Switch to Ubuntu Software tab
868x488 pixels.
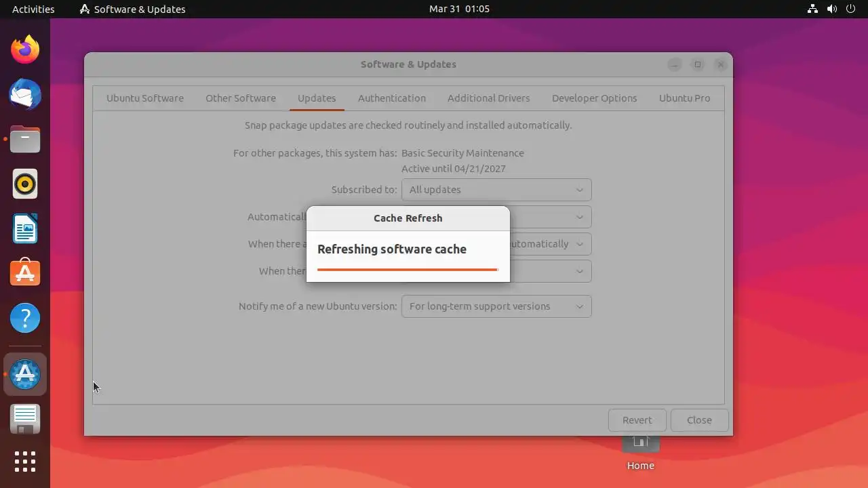(145, 98)
